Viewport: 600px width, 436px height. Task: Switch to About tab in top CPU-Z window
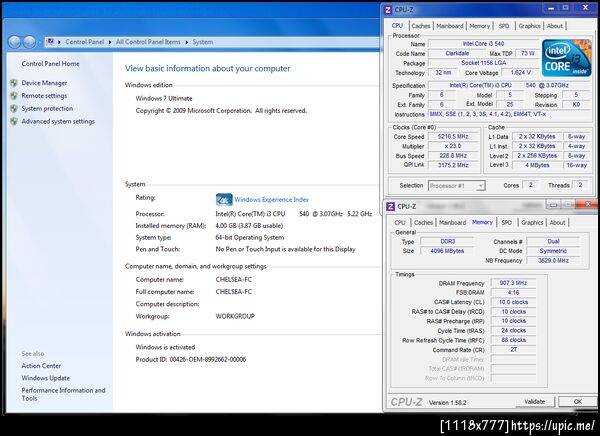[555, 26]
